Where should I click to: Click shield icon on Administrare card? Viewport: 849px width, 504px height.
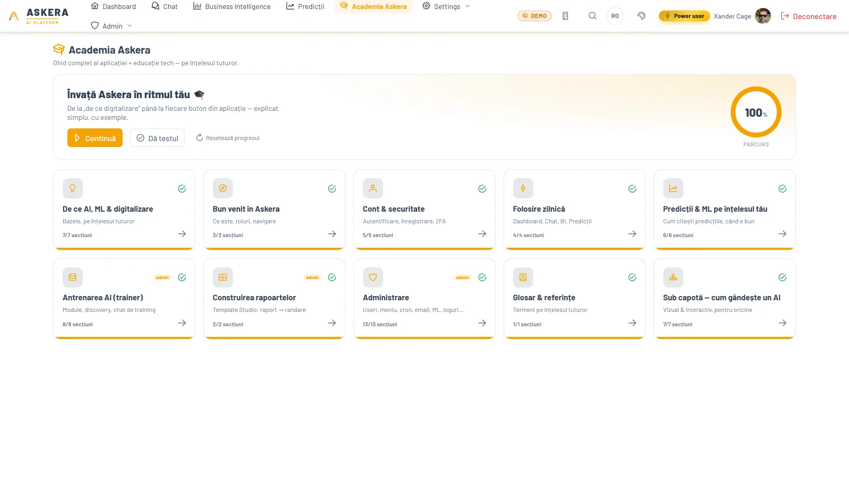[373, 277]
